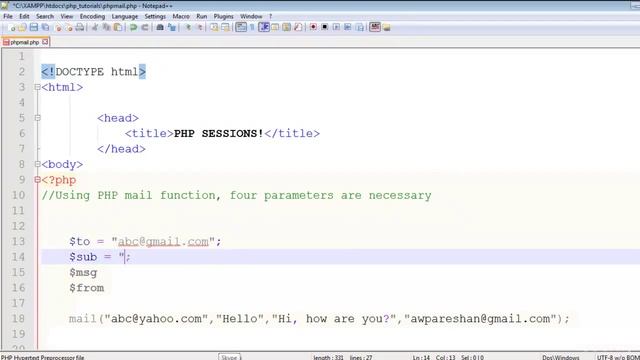Click the New file toolbar icon
The image size is (640, 360).
[12, 27]
